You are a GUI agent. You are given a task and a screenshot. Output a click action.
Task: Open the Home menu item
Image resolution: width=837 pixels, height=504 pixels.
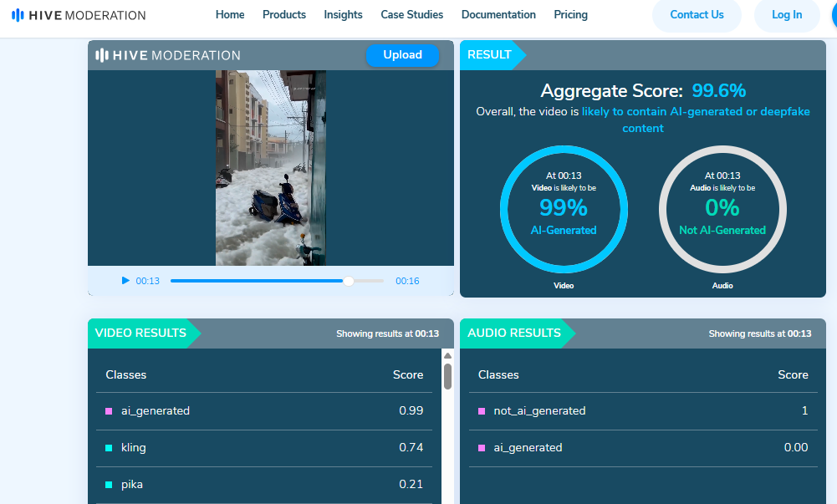point(230,15)
